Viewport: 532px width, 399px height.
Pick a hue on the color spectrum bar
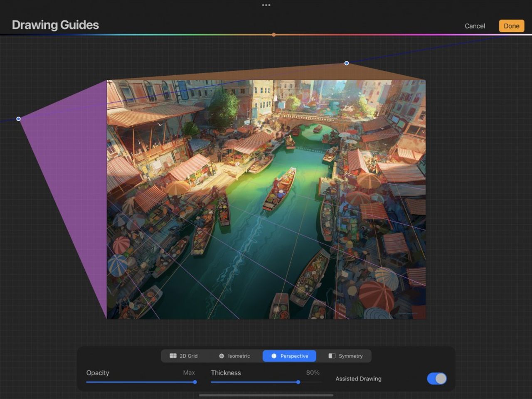[166, 34]
